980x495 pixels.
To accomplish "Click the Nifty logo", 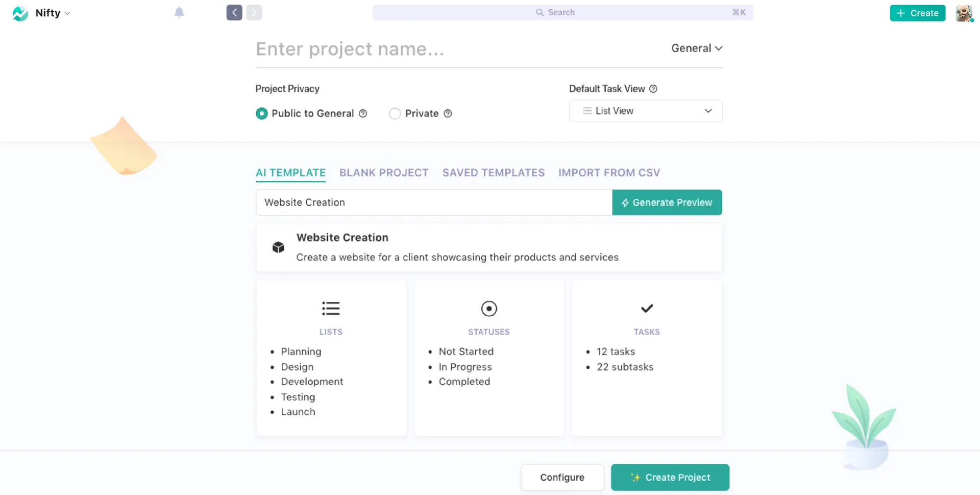I will point(20,13).
